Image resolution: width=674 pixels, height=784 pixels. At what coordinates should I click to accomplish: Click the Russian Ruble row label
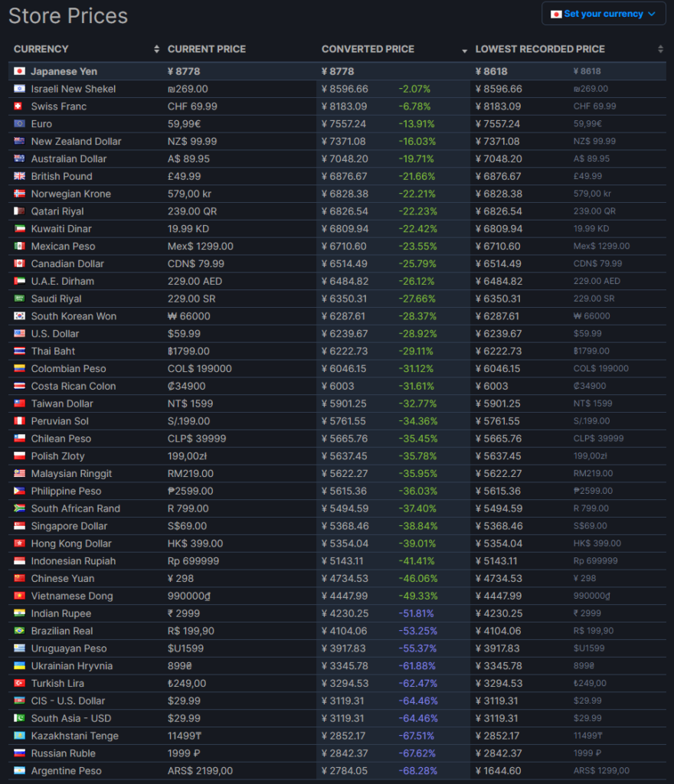point(64,753)
